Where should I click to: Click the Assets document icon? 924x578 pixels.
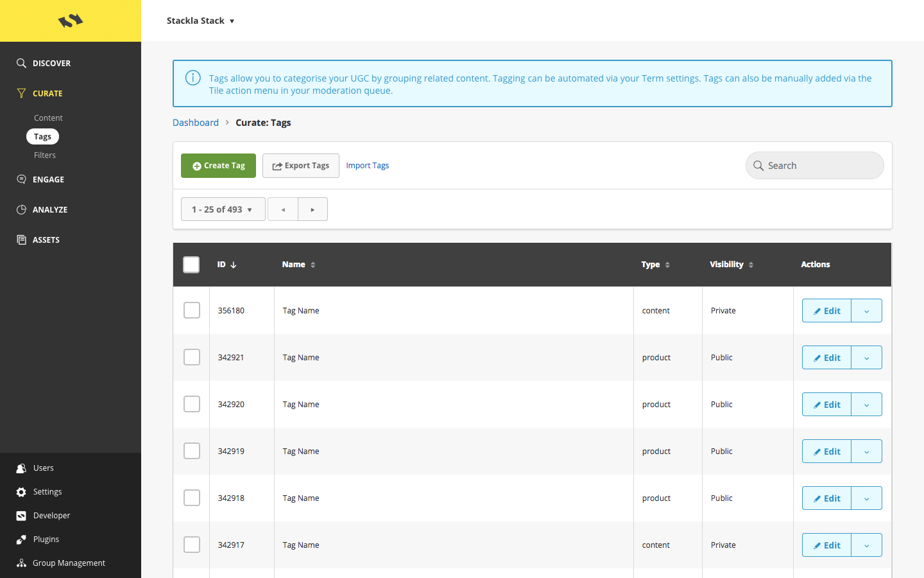pyautogui.click(x=21, y=240)
